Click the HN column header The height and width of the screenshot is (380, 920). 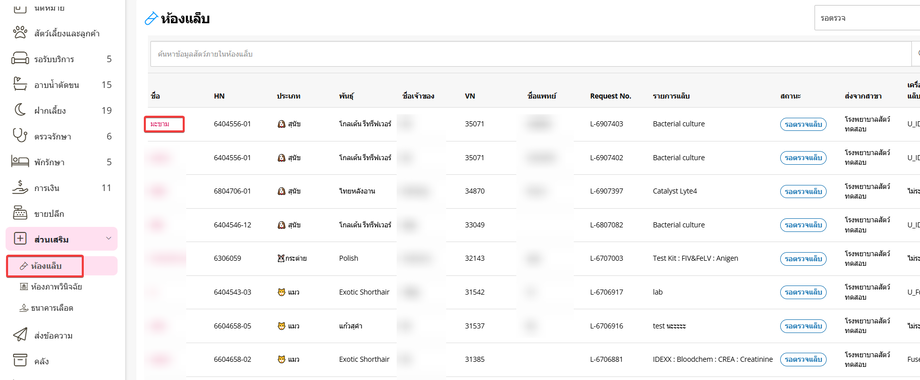[219, 96]
